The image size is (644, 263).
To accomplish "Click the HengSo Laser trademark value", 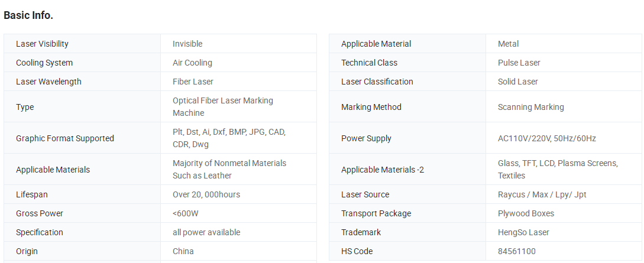I will coord(523,232).
